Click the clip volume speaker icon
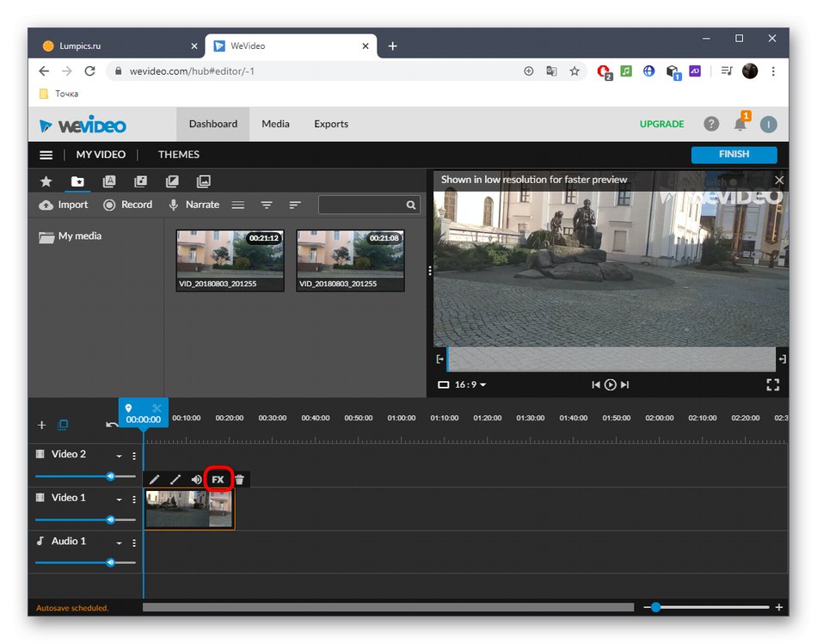The width and height of the screenshot is (817, 644). tap(196, 480)
